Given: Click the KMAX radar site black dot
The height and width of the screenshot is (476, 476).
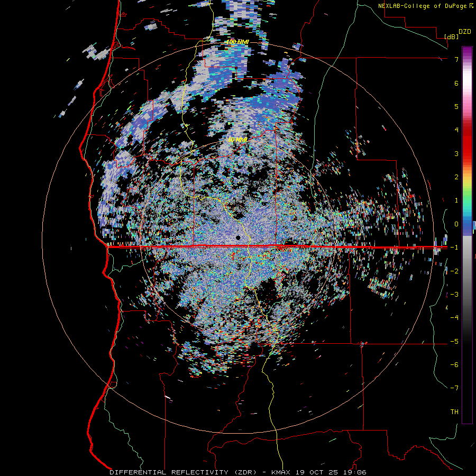Looking at the screenshot, I should [x=238, y=237].
